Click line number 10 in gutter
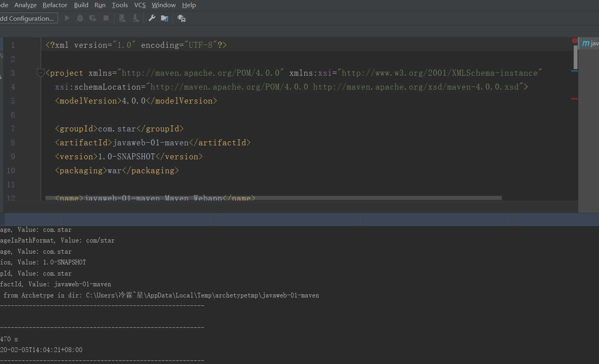Screen dimensions: 599x364 (x=11, y=170)
